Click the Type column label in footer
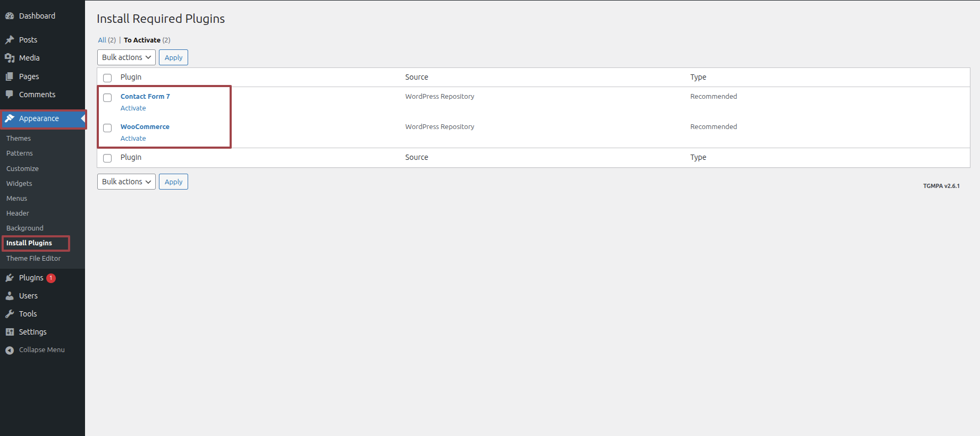 click(698, 157)
